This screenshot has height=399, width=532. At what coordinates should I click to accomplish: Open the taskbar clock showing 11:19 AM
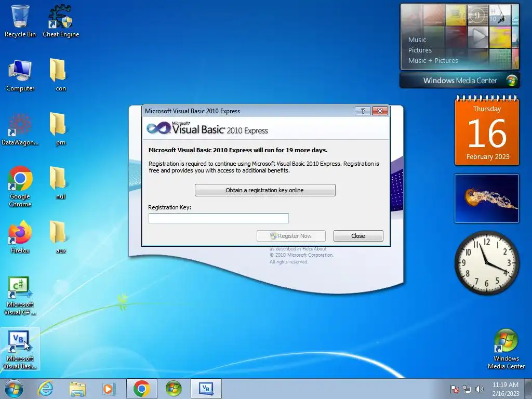click(506, 389)
